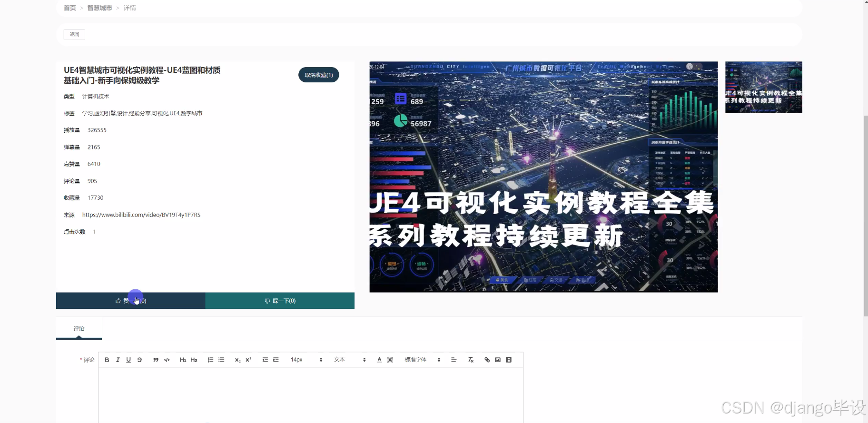This screenshot has width=868, height=423.
Task: Click the tags text starting with 学习,虚幻引擎
Action: pyautogui.click(x=142, y=113)
